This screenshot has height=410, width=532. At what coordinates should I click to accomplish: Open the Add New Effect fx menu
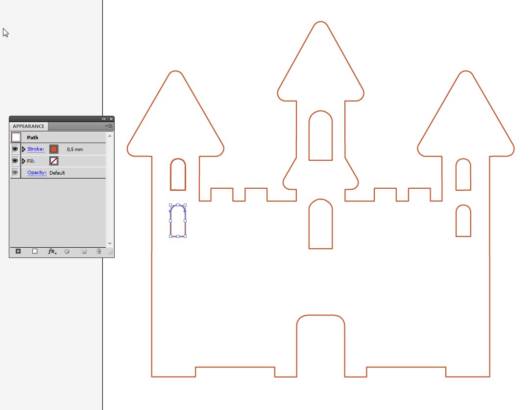click(x=51, y=251)
